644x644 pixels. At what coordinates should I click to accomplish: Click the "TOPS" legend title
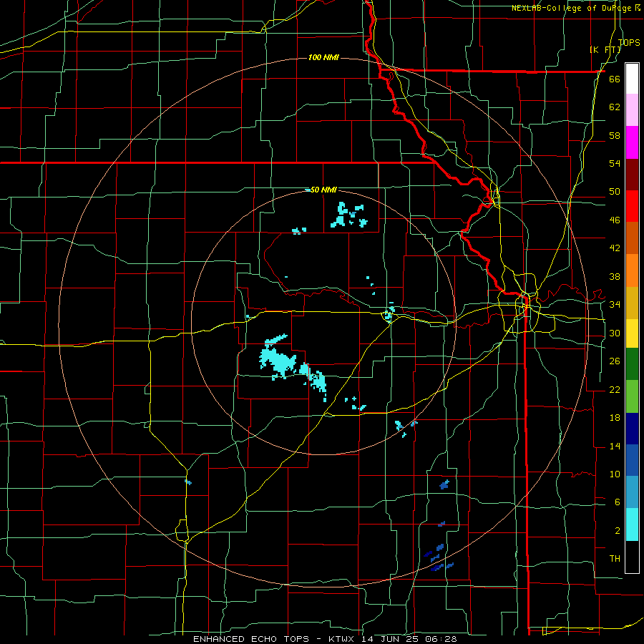pos(629,42)
